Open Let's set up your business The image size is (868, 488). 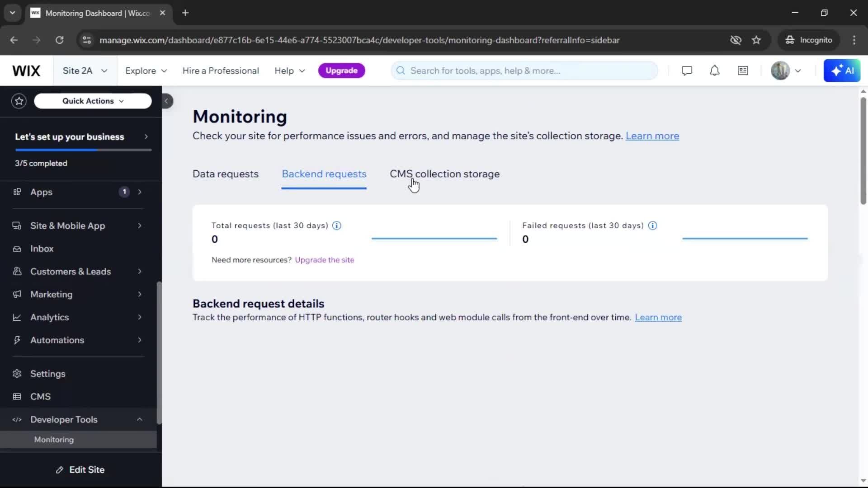(81, 137)
